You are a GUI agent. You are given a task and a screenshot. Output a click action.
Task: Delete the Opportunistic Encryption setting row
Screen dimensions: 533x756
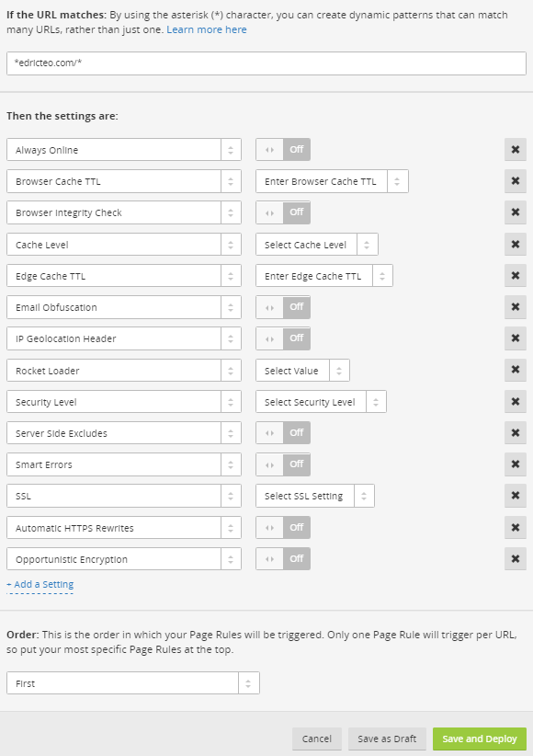(516, 559)
